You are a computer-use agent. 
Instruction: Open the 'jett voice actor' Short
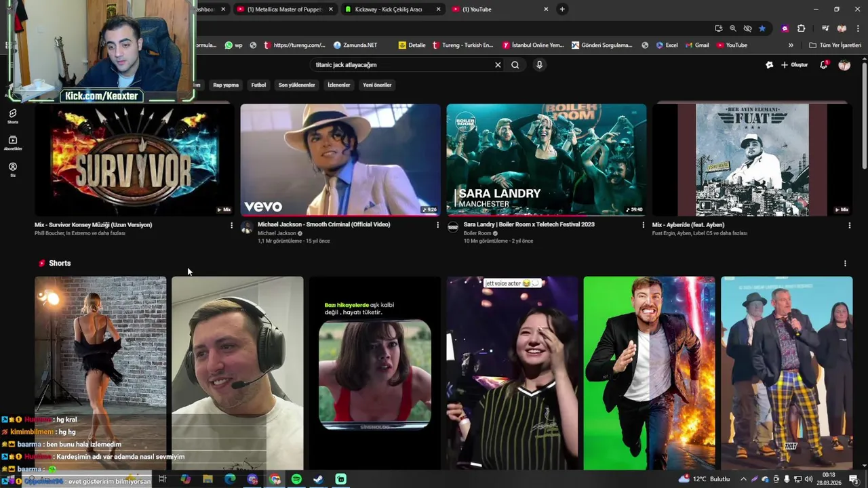[512, 373]
